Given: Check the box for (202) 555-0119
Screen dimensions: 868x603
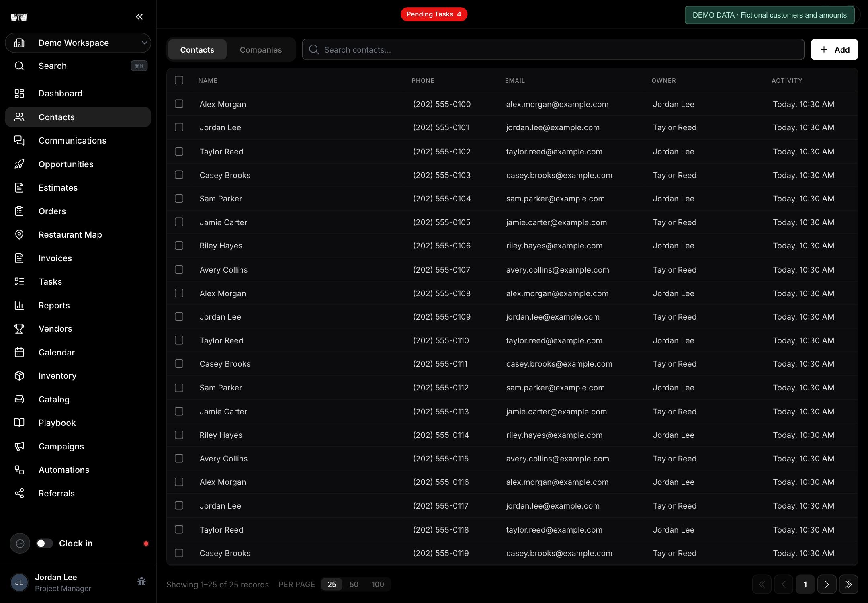Looking at the screenshot, I should [x=179, y=553].
